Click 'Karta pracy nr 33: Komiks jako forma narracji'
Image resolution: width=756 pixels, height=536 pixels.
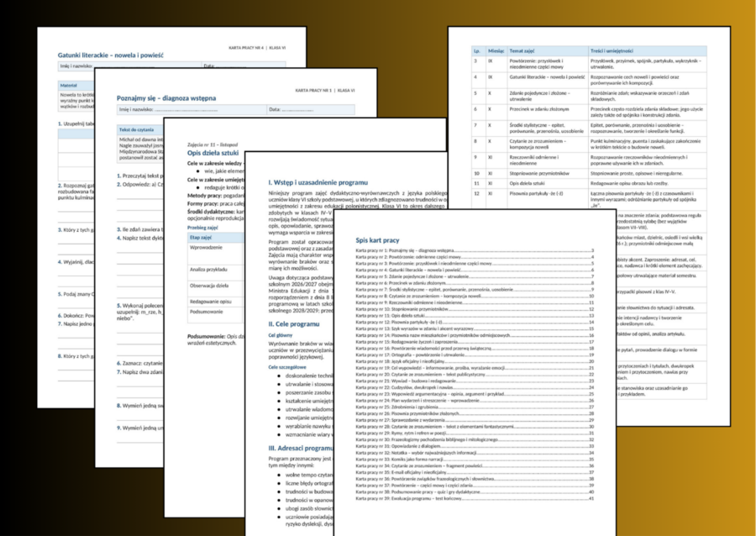(475, 460)
